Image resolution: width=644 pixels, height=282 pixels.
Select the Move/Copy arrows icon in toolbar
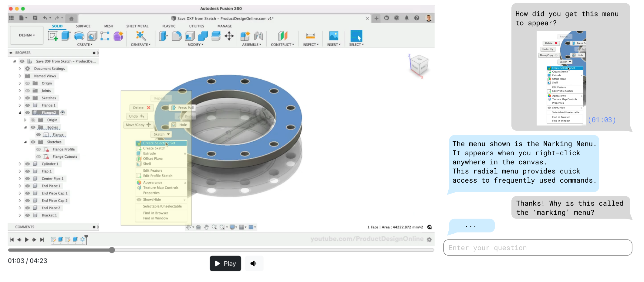click(x=229, y=36)
